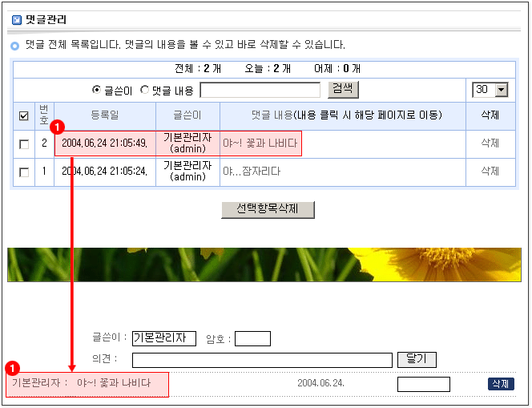
Task: Toggle the select-all checkbox in table header
Action: pos(24,116)
